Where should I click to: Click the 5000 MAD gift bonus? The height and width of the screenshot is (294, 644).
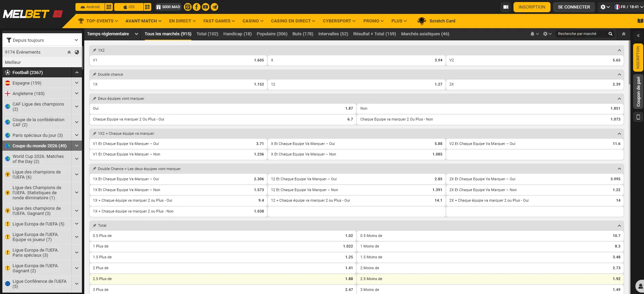(x=168, y=7)
